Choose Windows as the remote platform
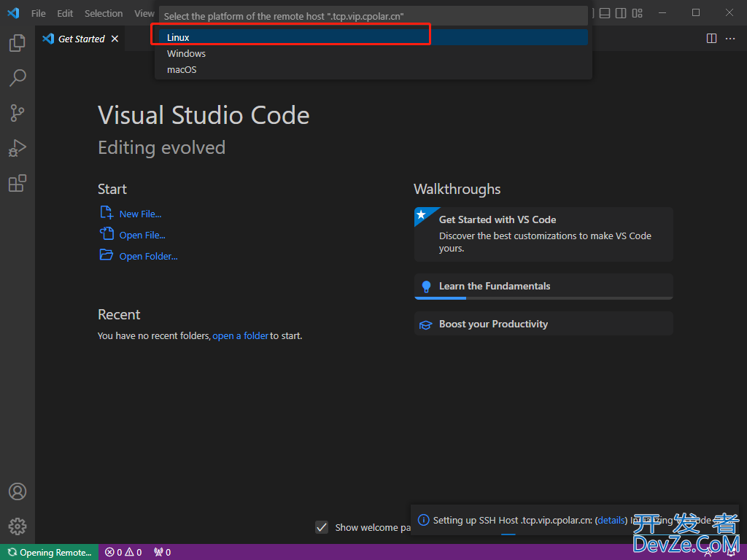This screenshot has height=560, width=747. click(373, 53)
